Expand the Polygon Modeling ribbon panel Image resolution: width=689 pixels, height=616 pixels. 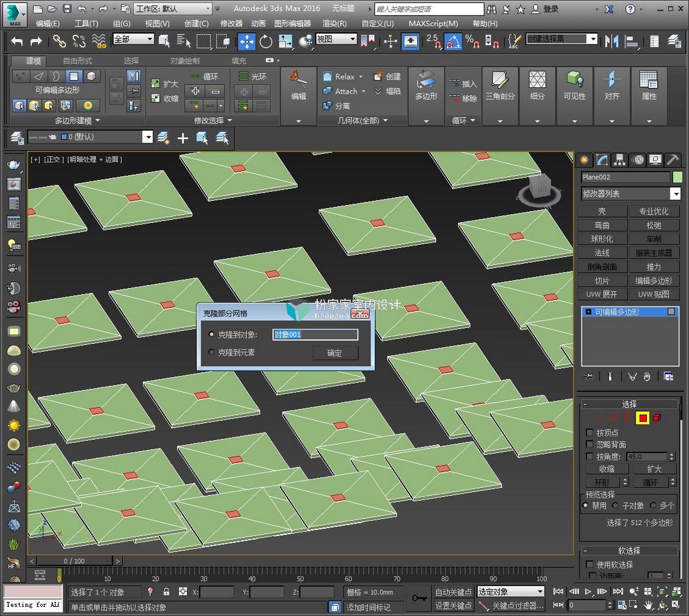(78, 120)
